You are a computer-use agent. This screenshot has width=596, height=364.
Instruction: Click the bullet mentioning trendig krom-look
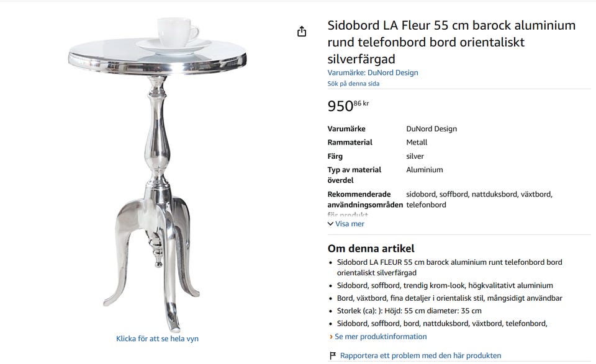click(445, 285)
